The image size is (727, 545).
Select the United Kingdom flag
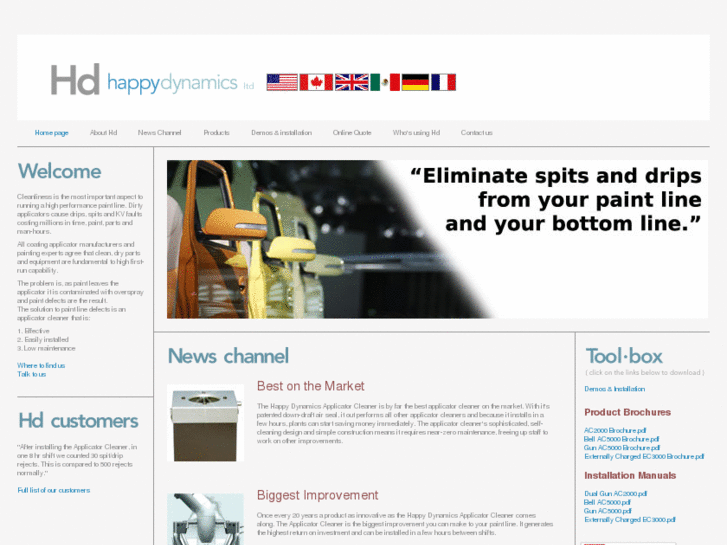tap(351, 82)
